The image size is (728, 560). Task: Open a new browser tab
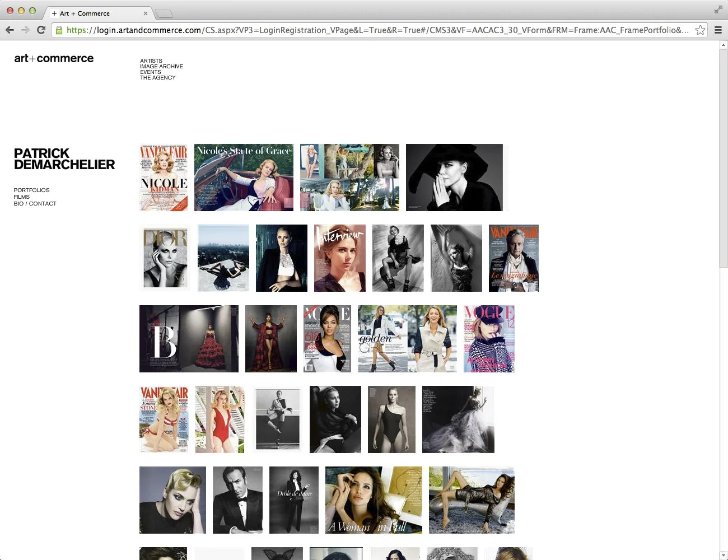tap(163, 13)
